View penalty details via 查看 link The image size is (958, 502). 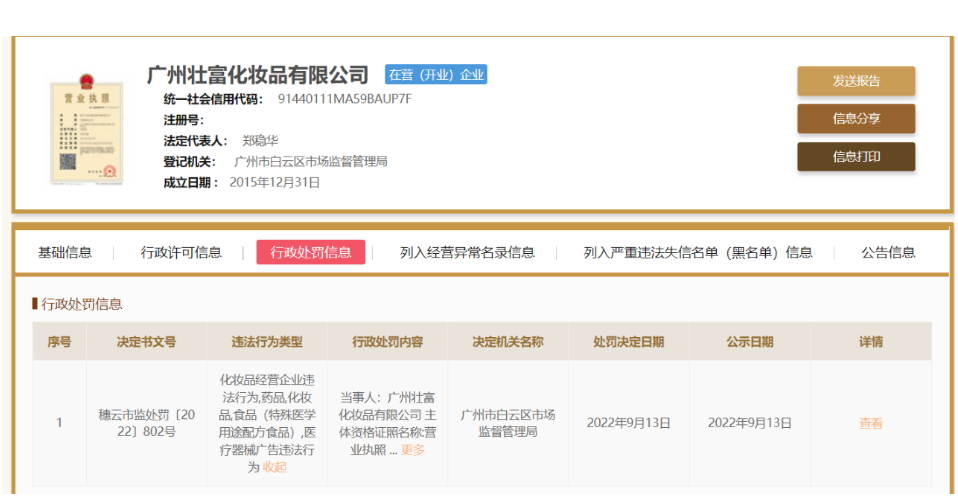(x=870, y=423)
